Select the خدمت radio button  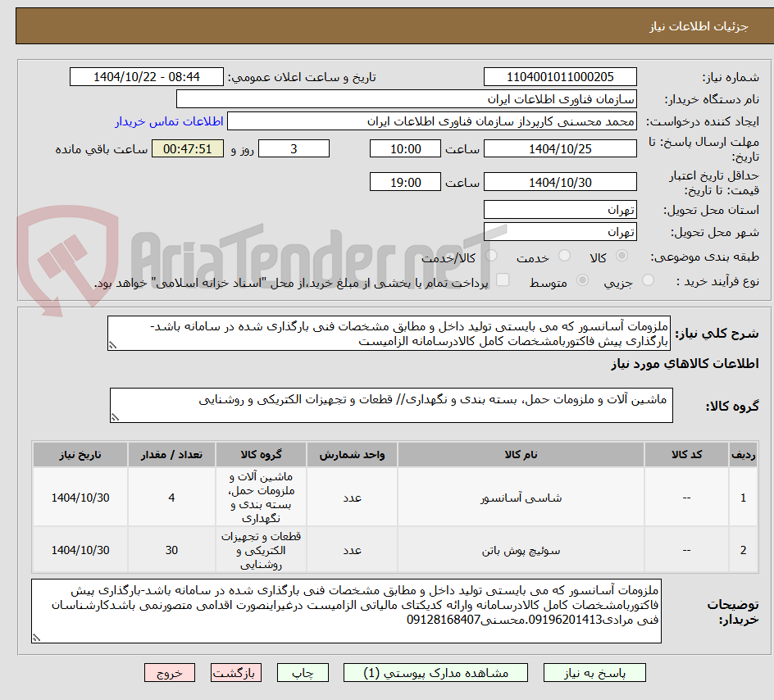point(564,256)
